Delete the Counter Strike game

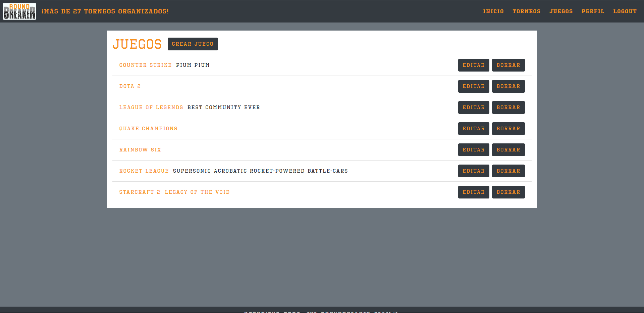click(x=508, y=65)
